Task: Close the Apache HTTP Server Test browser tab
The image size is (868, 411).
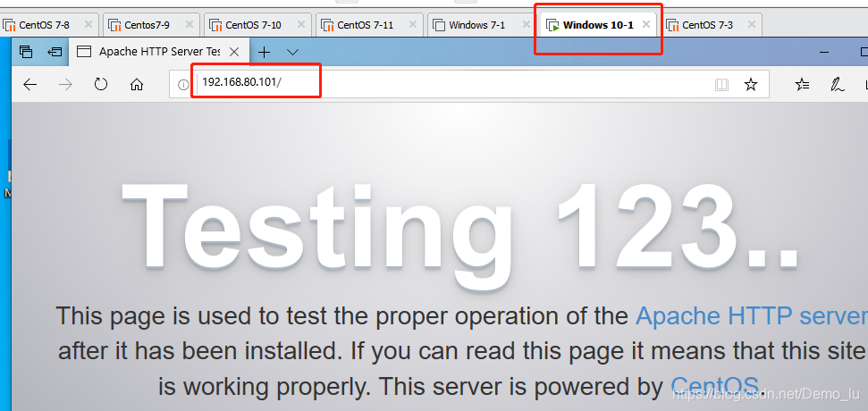Action: click(x=234, y=52)
